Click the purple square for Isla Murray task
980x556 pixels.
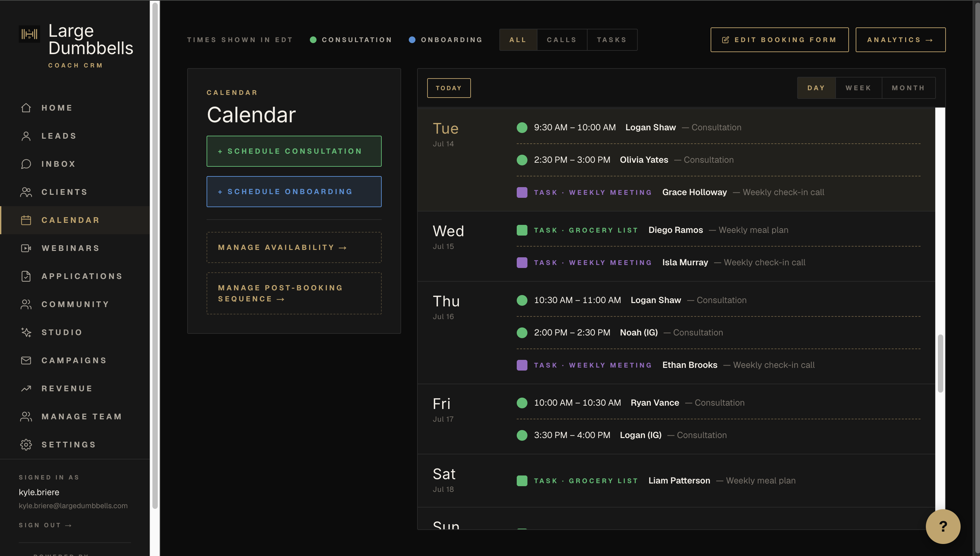522,262
